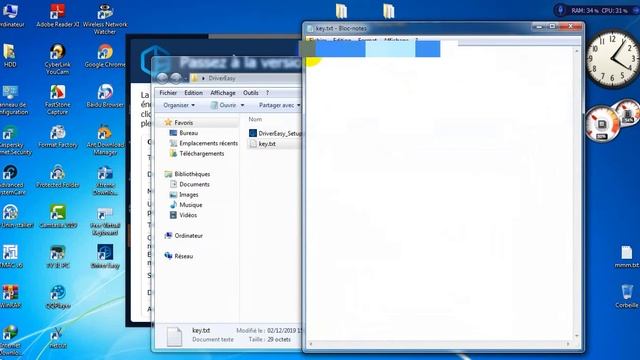Image resolution: width=640 pixels, height=360 pixels.
Task: Open Outils menu in Explorer window
Action: 251,93
